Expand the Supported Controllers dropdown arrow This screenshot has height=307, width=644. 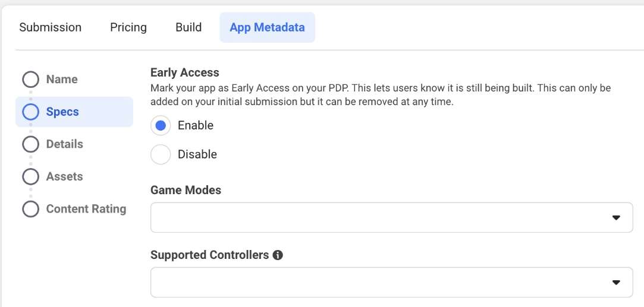coord(616,283)
